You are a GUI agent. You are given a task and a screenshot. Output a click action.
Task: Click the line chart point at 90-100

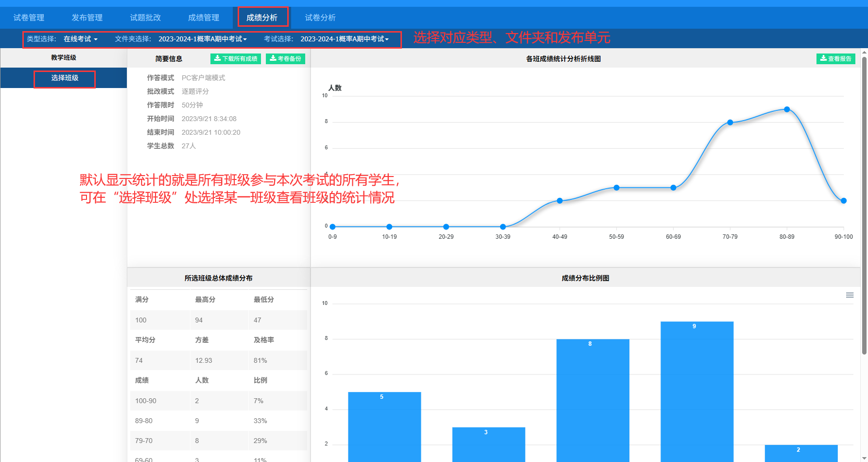tap(844, 200)
